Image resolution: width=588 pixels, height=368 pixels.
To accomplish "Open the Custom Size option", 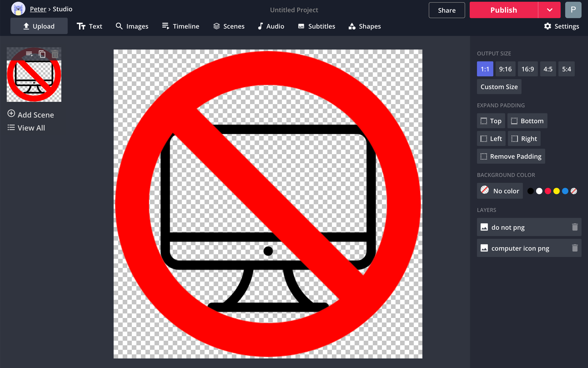I will pos(499,87).
